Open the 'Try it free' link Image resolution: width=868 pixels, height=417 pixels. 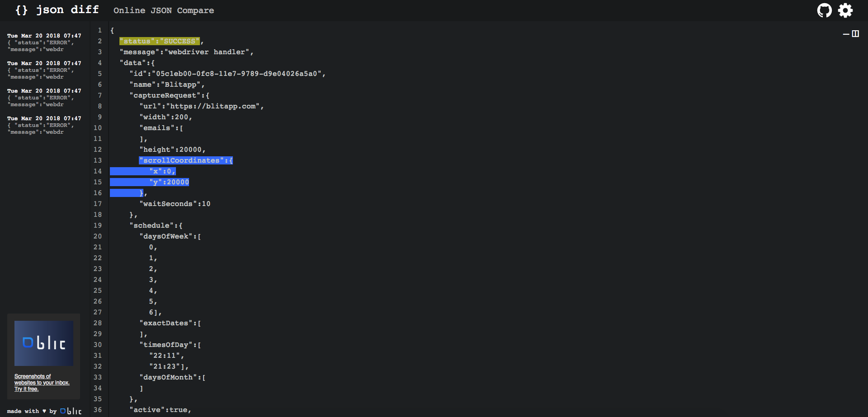click(x=25, y=389)
